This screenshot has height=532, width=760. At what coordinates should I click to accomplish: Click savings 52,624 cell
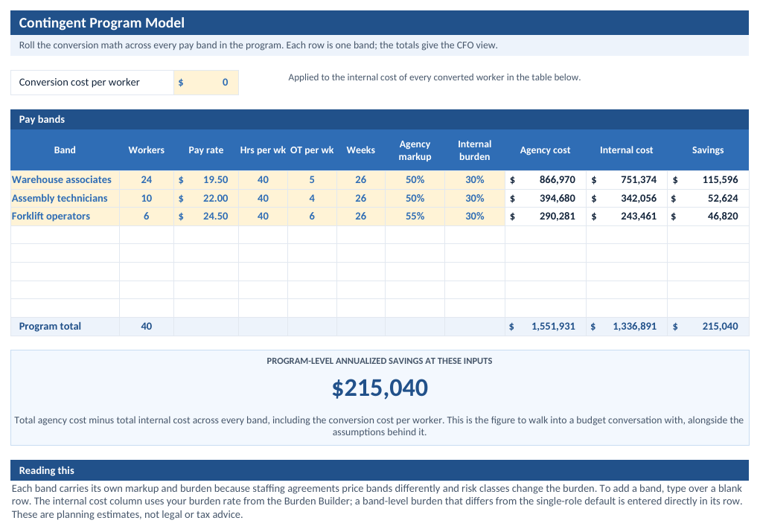point(708,198)
